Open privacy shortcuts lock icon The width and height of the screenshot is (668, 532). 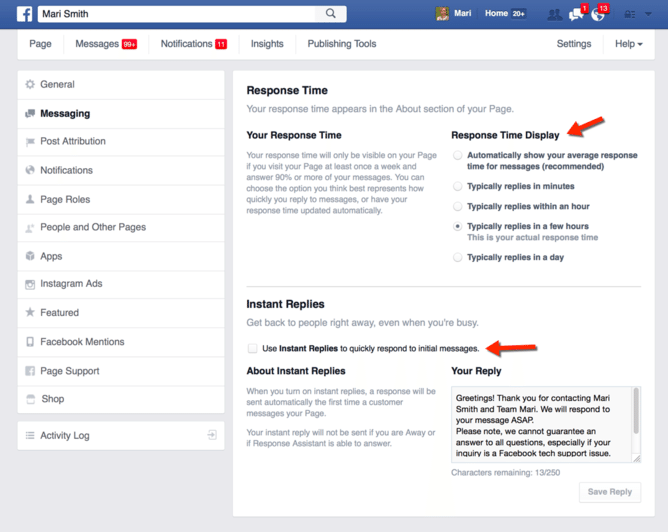coord(630,14)
